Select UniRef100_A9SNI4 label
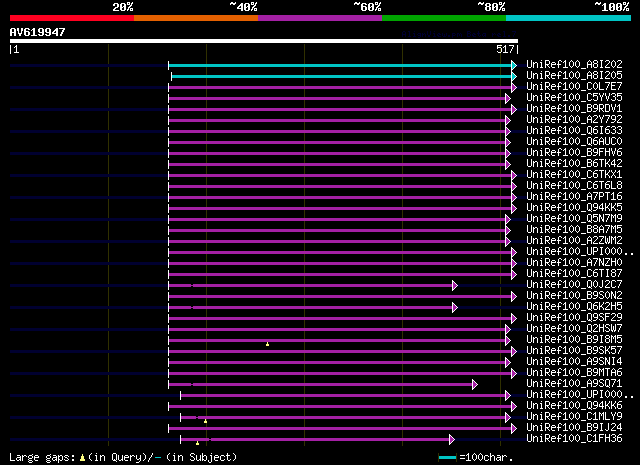This screenshot has width=640, height=465. click(574, 362)
